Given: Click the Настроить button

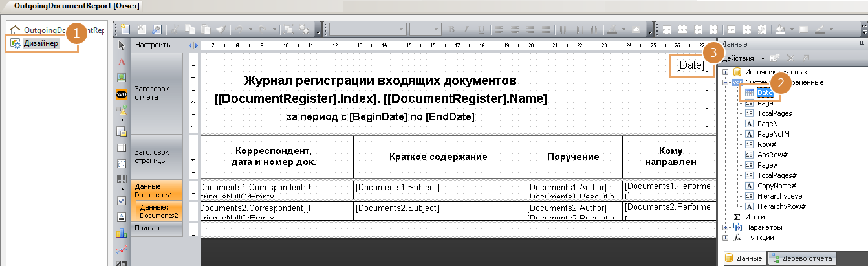Looking at the screenshot, I should pos(152,45).
